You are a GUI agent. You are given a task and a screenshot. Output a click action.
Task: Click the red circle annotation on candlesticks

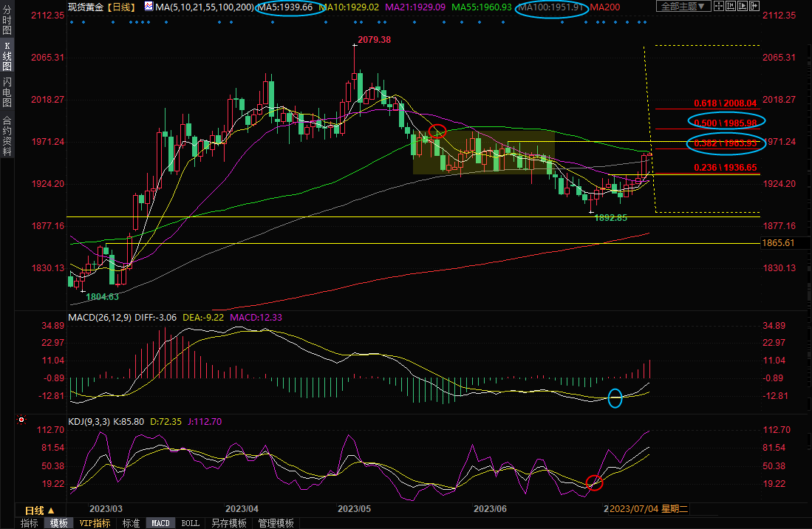pyautogui.click(x=437, y=132)
